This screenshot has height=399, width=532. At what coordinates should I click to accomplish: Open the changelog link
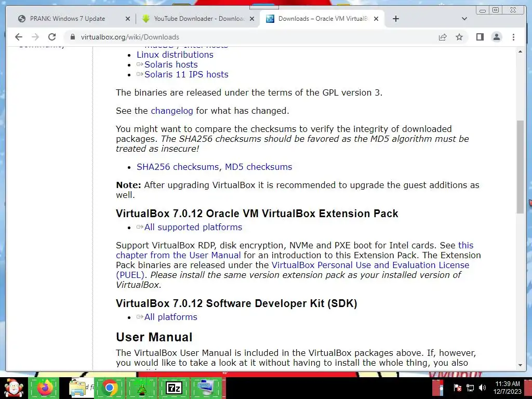pos(171,111)
